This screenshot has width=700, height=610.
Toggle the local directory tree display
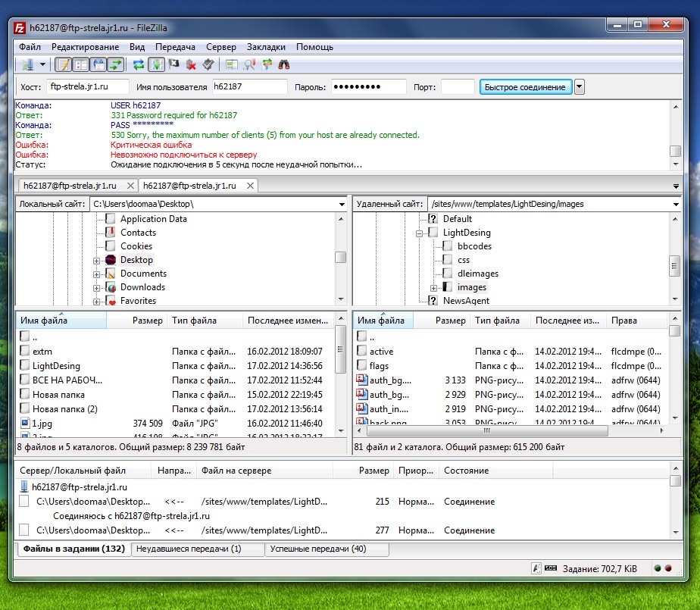click(x=81, y=64)
